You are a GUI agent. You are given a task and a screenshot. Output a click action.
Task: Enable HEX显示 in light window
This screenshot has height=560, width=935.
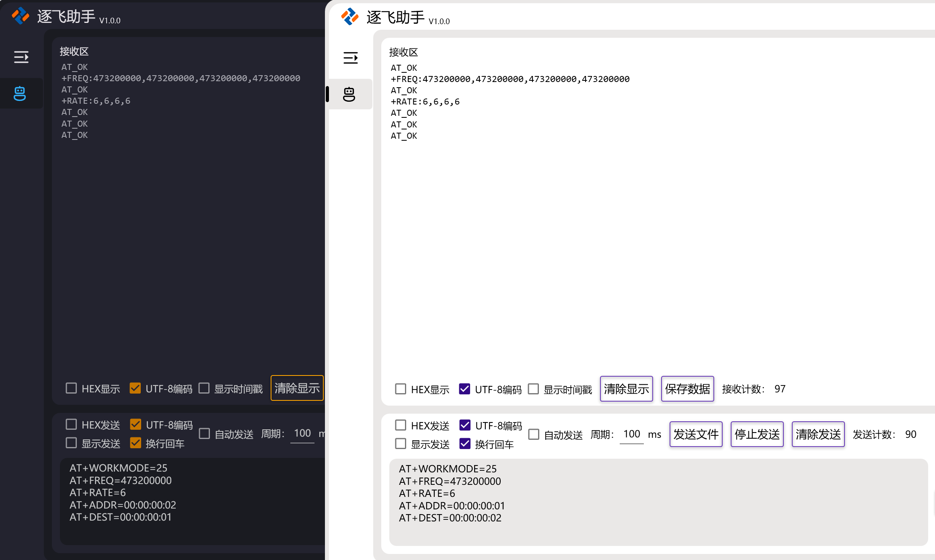401,389
